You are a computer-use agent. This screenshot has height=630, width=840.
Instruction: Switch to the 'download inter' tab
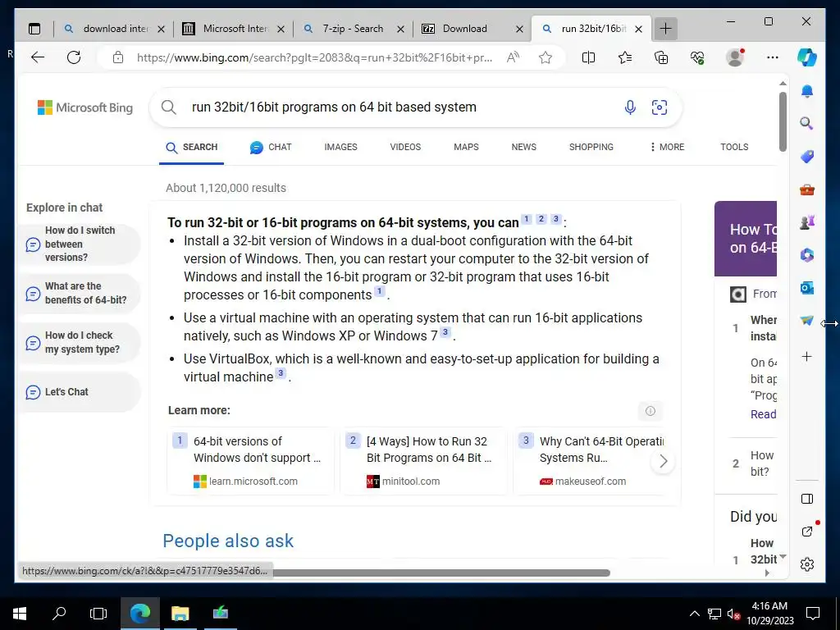tap(114, 29)
